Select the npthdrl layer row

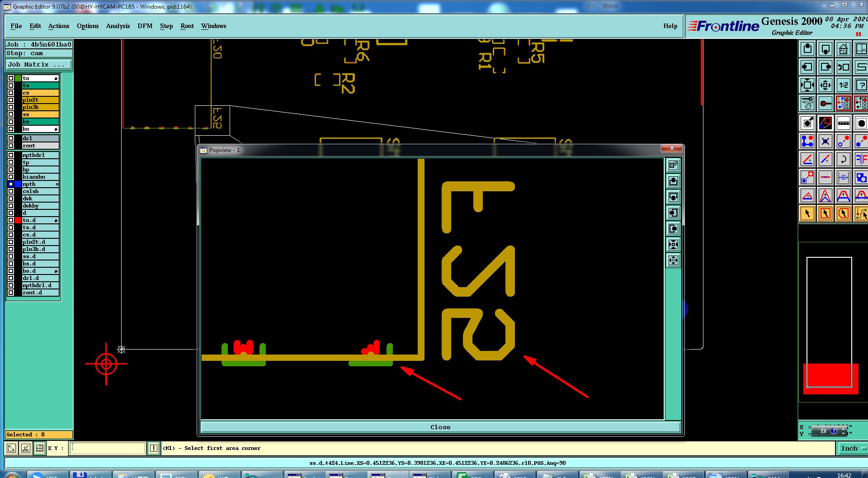40,155
